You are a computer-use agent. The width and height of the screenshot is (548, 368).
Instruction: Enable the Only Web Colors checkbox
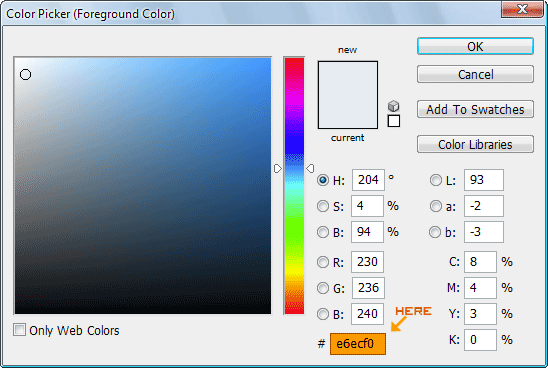pos(20,330)
